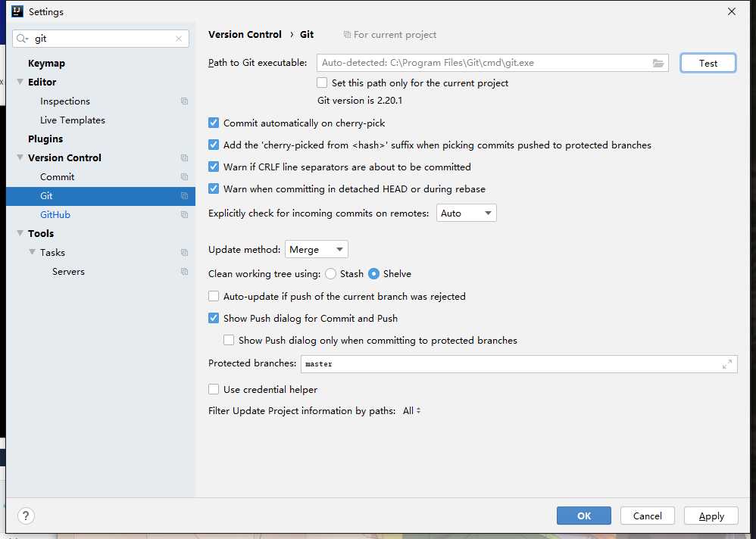Open the GitHub settings page

coord(55,215)
